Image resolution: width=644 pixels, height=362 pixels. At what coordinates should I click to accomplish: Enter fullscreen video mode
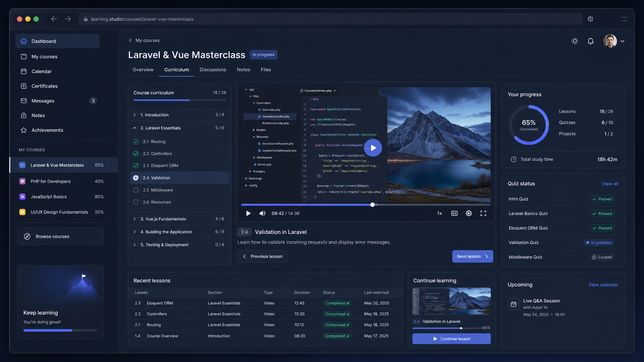483,214
